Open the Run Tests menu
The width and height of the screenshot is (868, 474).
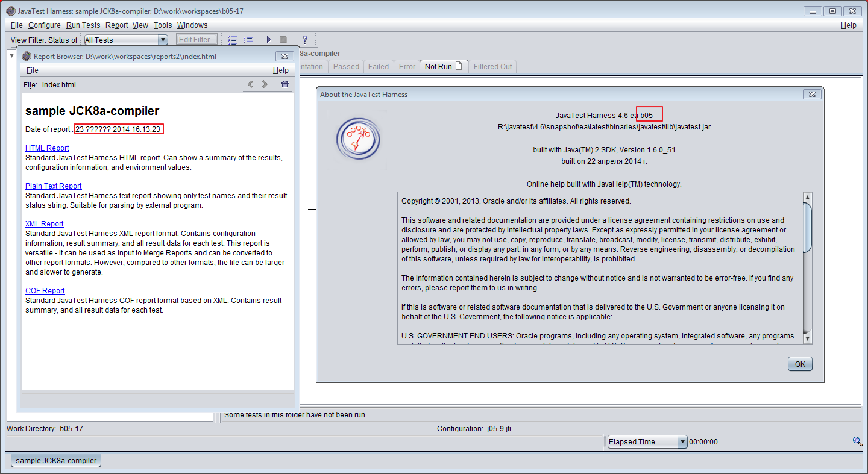coord(83,25)
